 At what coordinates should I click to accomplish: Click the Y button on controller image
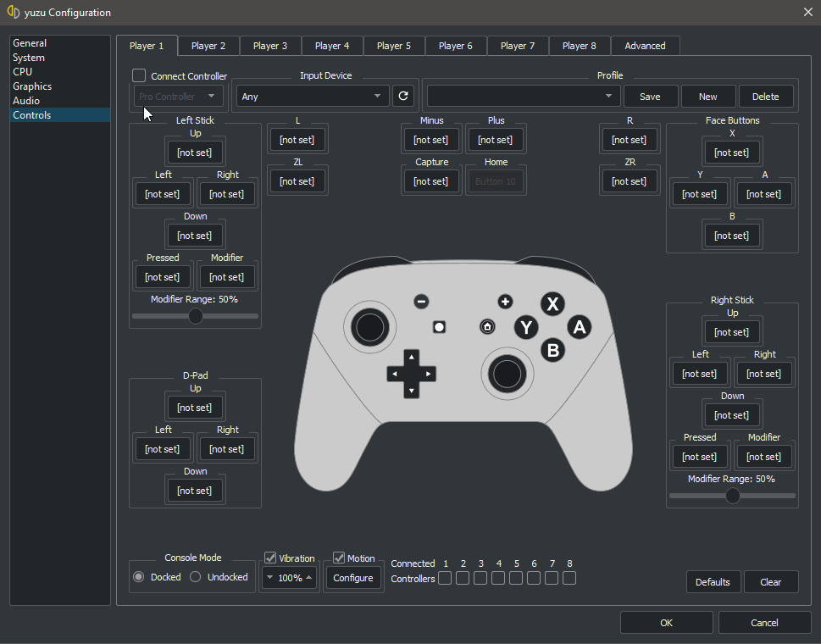click(526, 328)
